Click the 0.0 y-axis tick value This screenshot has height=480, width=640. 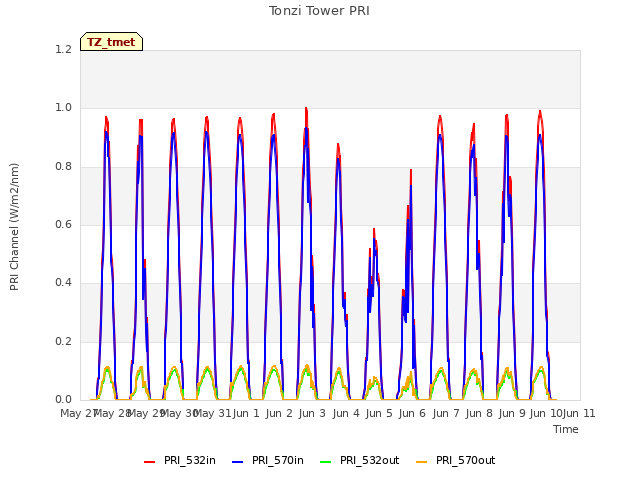[x=63, y=399]
